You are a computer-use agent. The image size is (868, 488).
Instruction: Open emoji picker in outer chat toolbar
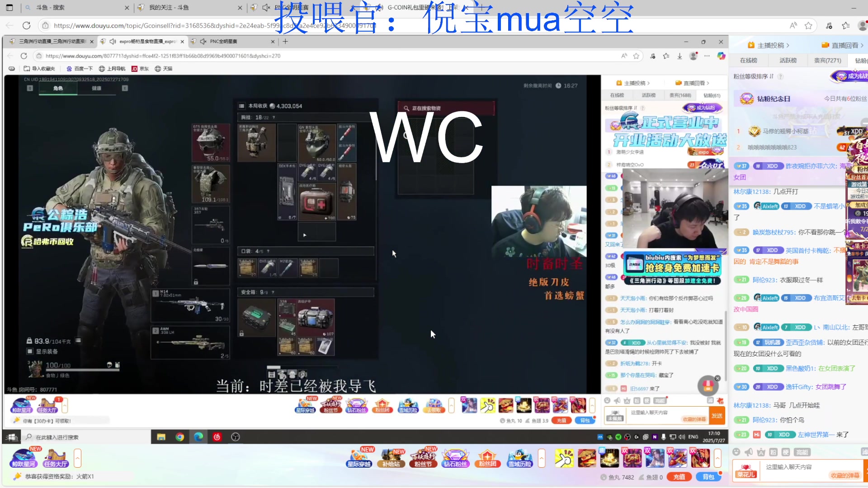pos(736,452)
